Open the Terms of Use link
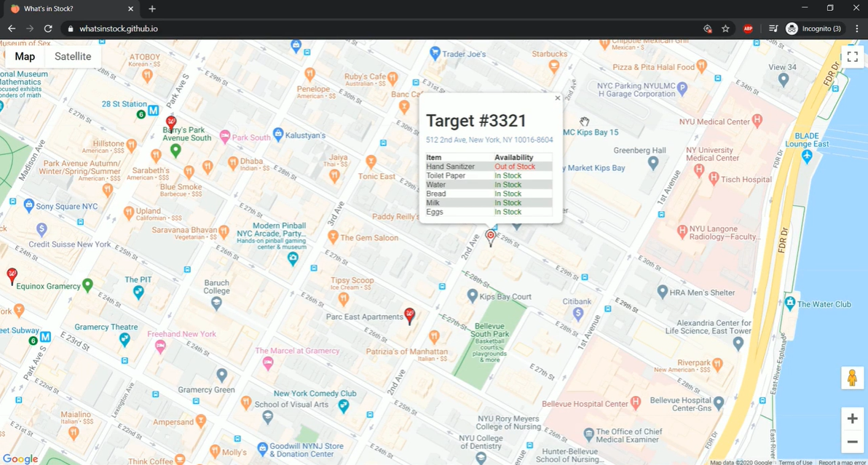 click(795, 462)
